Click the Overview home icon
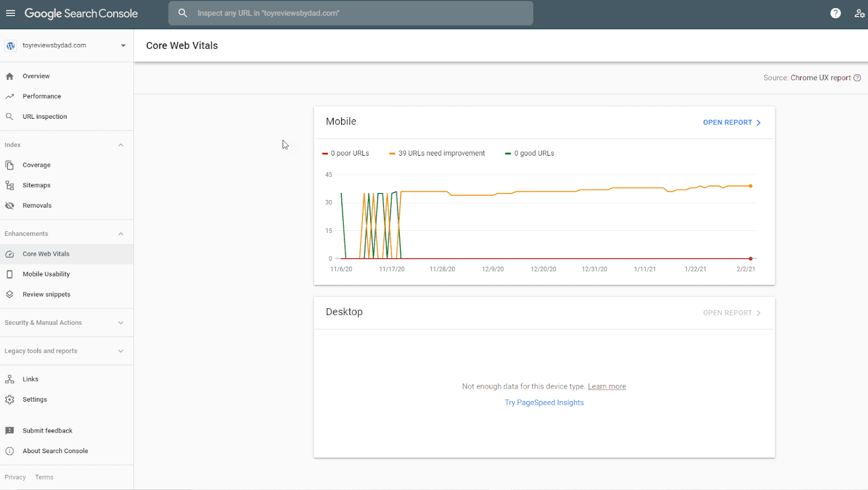This screenshot has height=490, width=868. [10, 76]
